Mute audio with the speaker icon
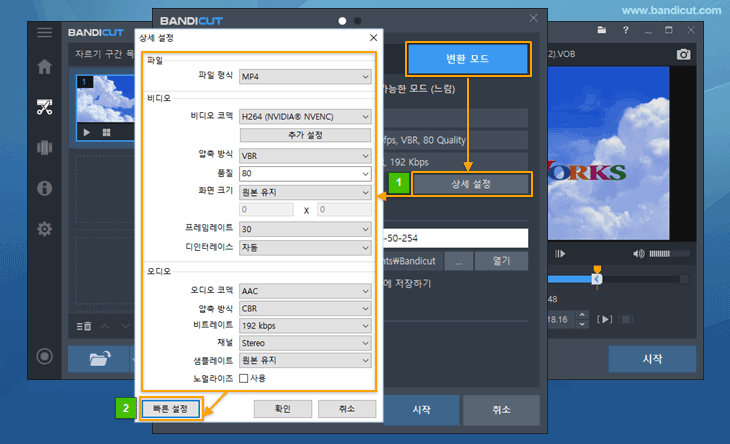This screenshot has width=730, height=444. 638,254
